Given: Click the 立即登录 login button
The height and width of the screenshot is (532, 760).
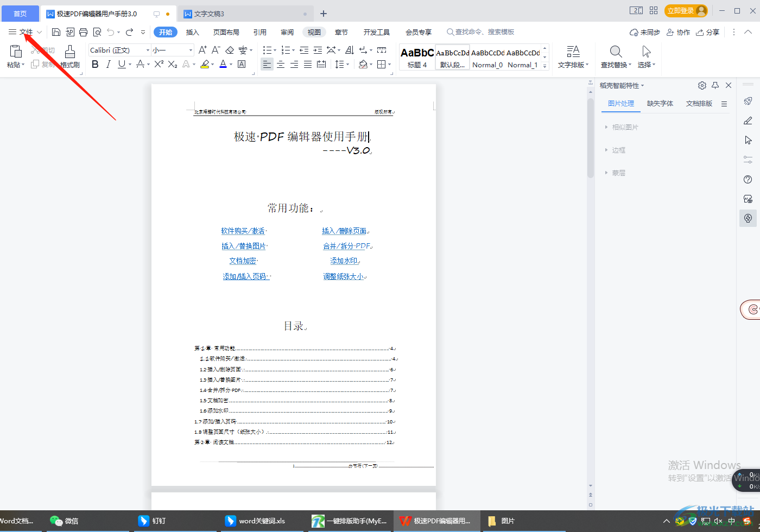Looking at the screenshot, I should [x=686, y=11].
